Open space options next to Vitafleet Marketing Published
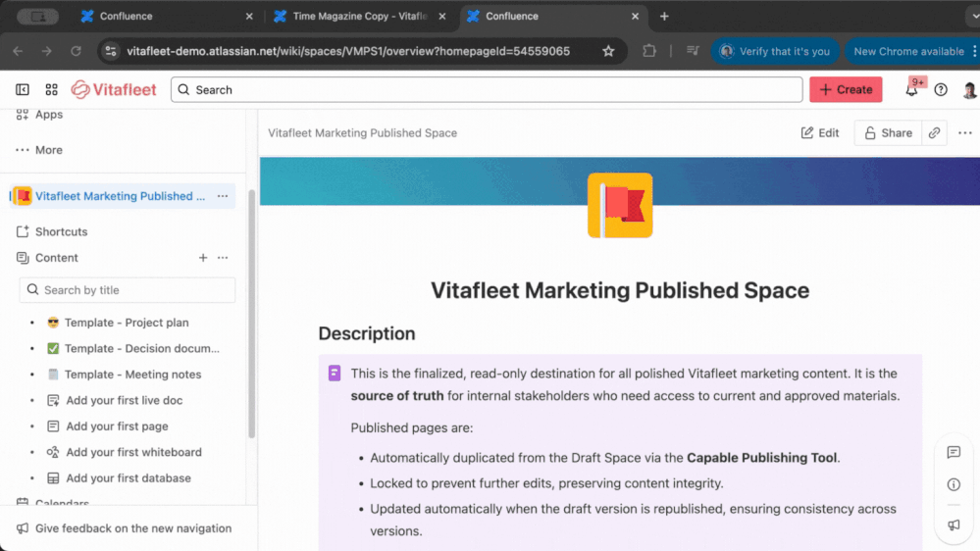Screen dimensions: 980x551 pos(223,196)
